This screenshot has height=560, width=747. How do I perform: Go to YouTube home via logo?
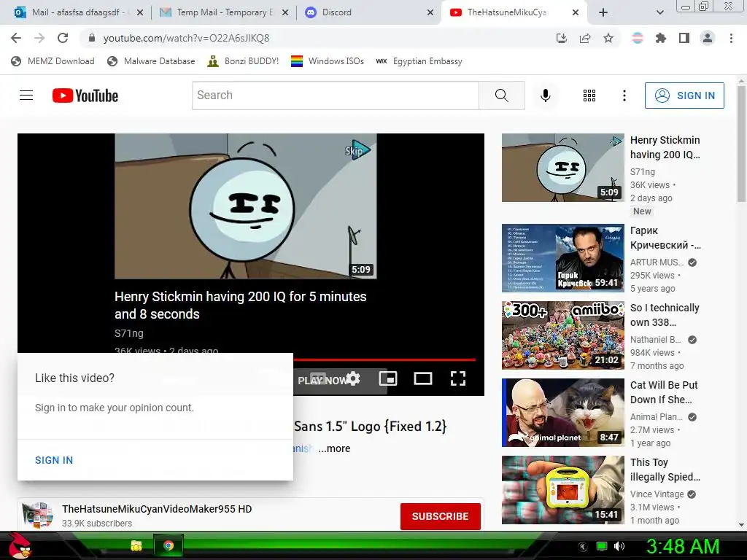[85, 96]
